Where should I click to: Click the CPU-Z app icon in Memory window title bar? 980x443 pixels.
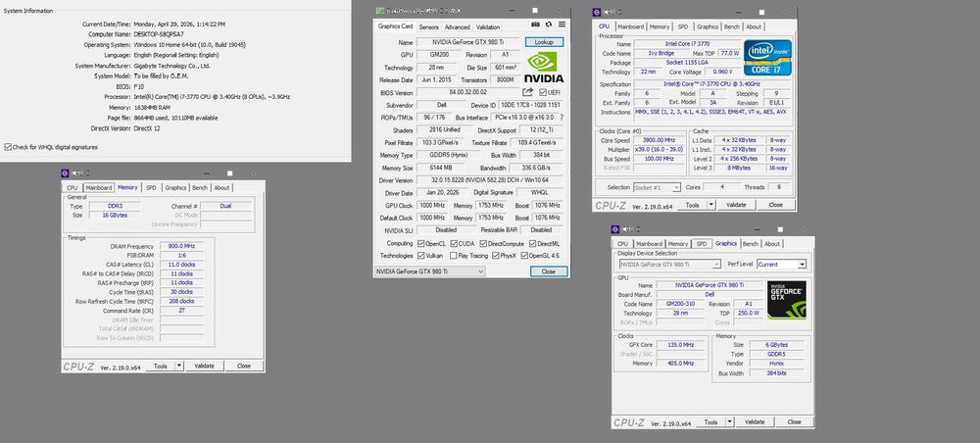coord(65,173)
